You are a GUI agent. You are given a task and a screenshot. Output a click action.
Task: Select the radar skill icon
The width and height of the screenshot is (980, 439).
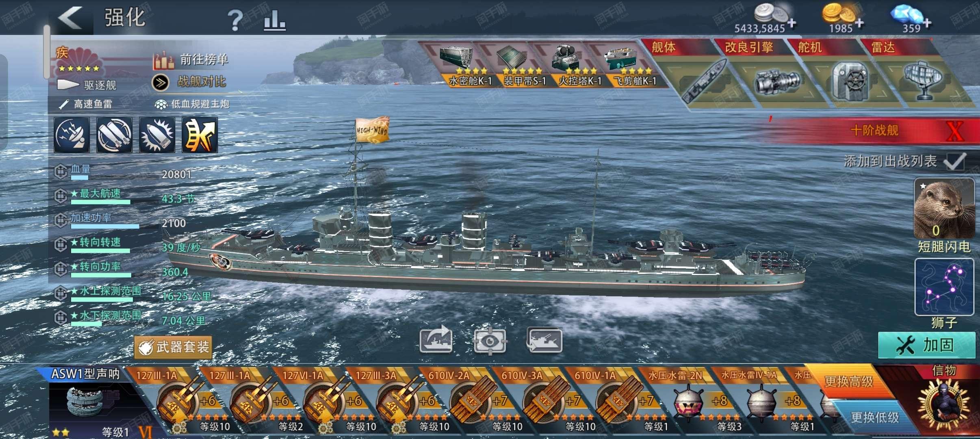pyautogui.click(x=72, y=135)
